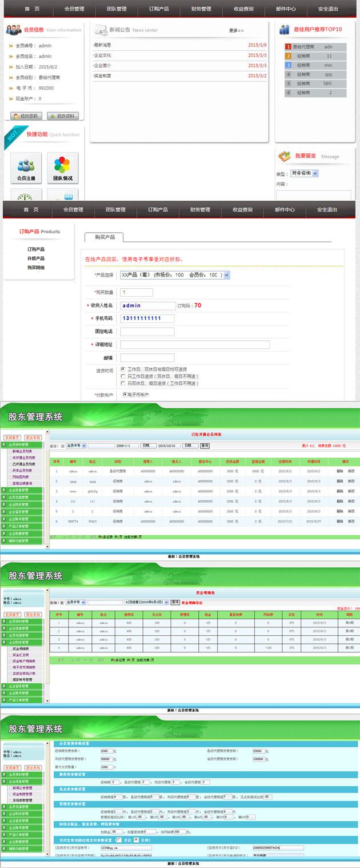360x868 pixels.
Task: Click the 修改密码 button
Action: tap(26, 116)
